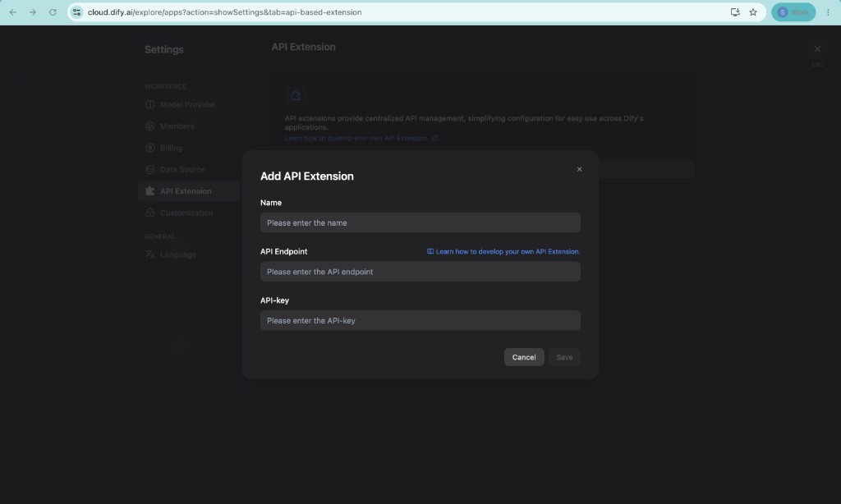Click the Language translate icon
This screenshot has width=841, height=504.
click(150, 254)
